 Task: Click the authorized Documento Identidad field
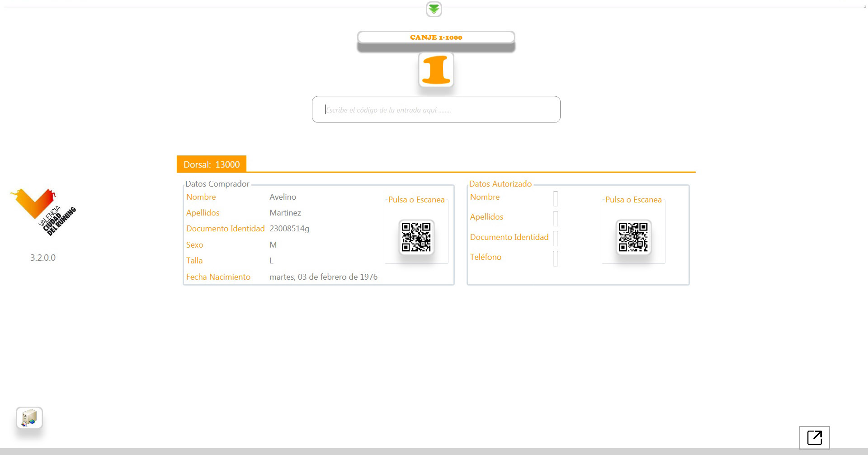point(556,238)
